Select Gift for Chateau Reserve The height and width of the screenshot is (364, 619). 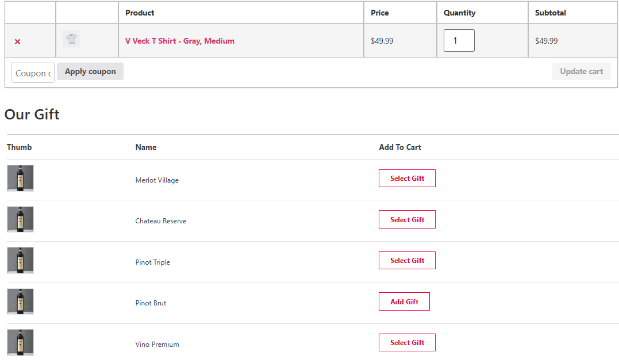(x=407, y=219)
